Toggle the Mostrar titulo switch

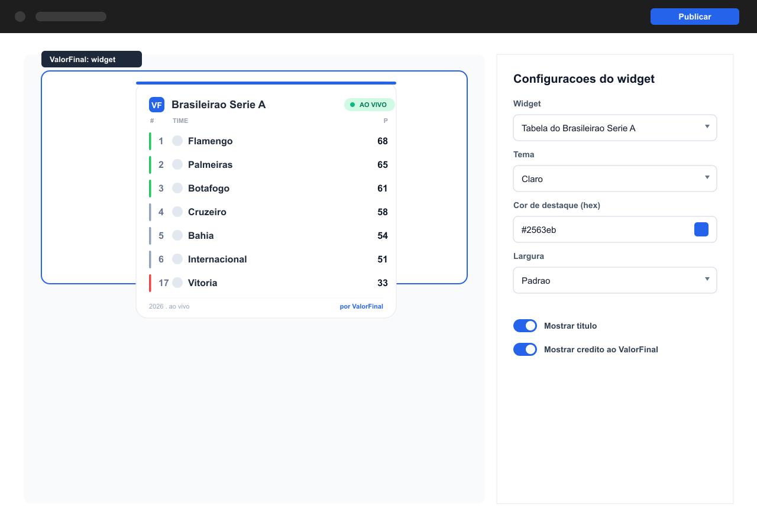coord(525,326)
